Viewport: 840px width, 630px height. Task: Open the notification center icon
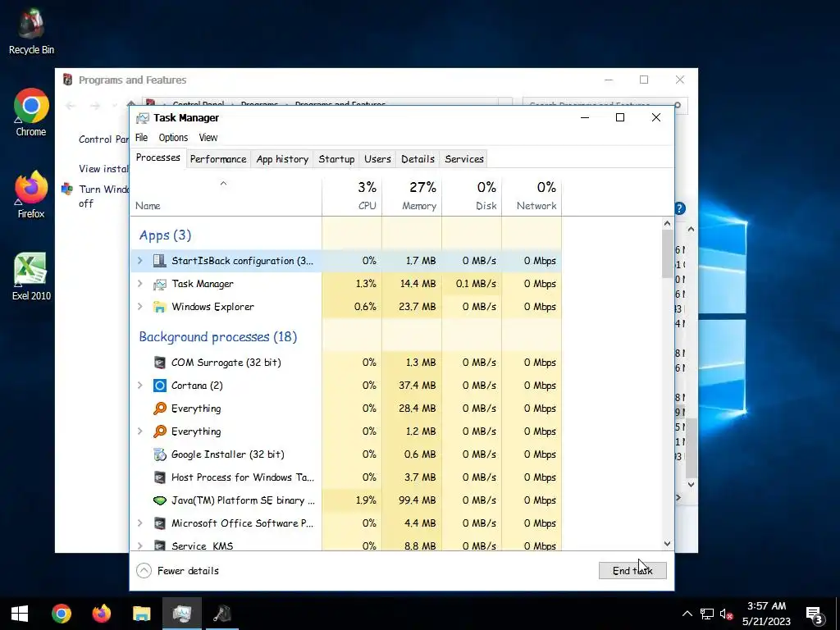(x=815, y=614)
